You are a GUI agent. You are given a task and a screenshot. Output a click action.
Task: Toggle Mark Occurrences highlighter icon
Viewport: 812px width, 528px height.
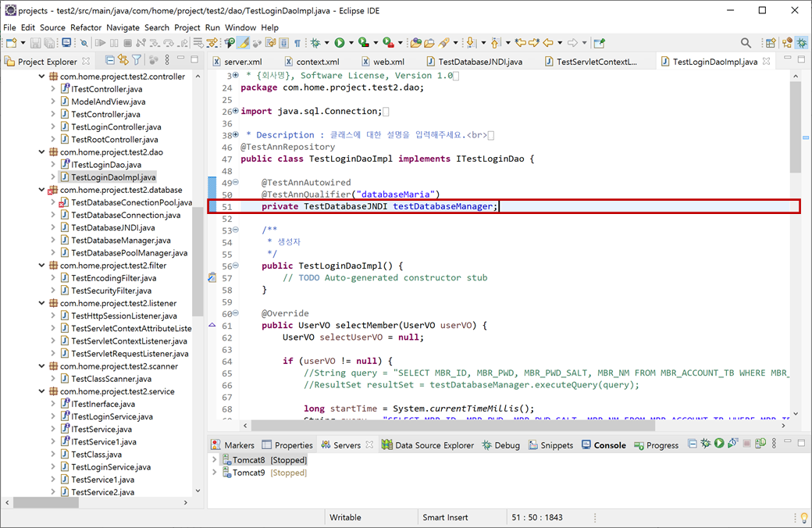coord(244,43)
